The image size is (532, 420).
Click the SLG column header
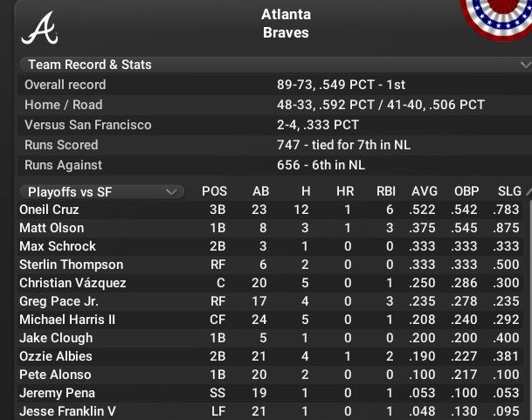coord(508,191)
